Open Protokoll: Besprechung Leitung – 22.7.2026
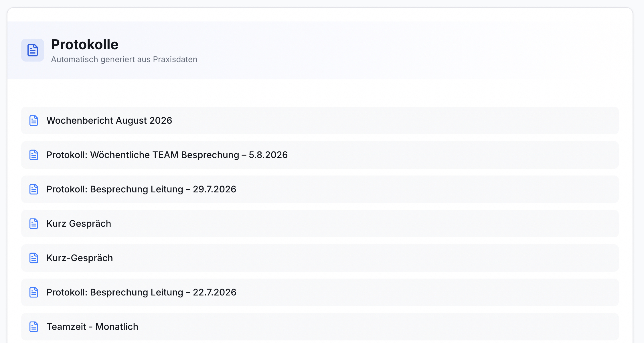This screenshot has width=644, height=343. click(x=320, y=292)
